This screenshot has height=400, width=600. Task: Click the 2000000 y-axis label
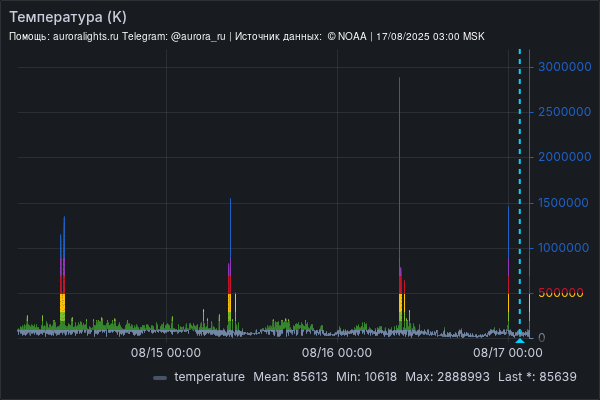(565, 157)
